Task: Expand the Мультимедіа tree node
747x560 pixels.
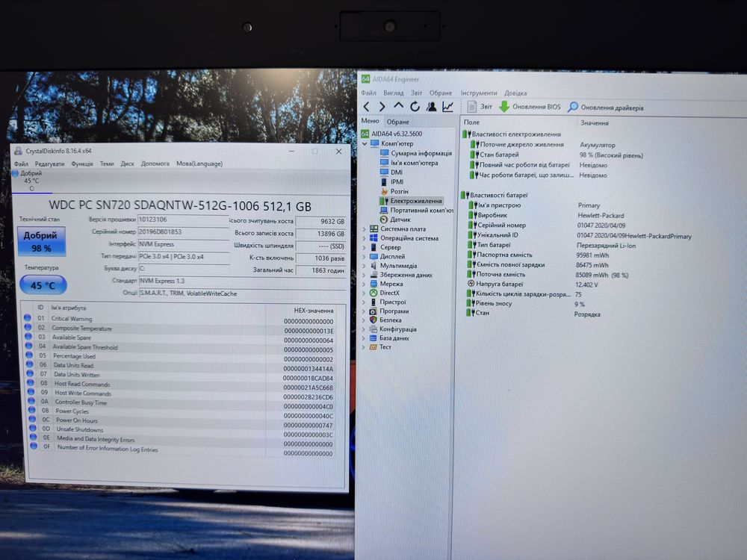Action: [x=364, y=266]
